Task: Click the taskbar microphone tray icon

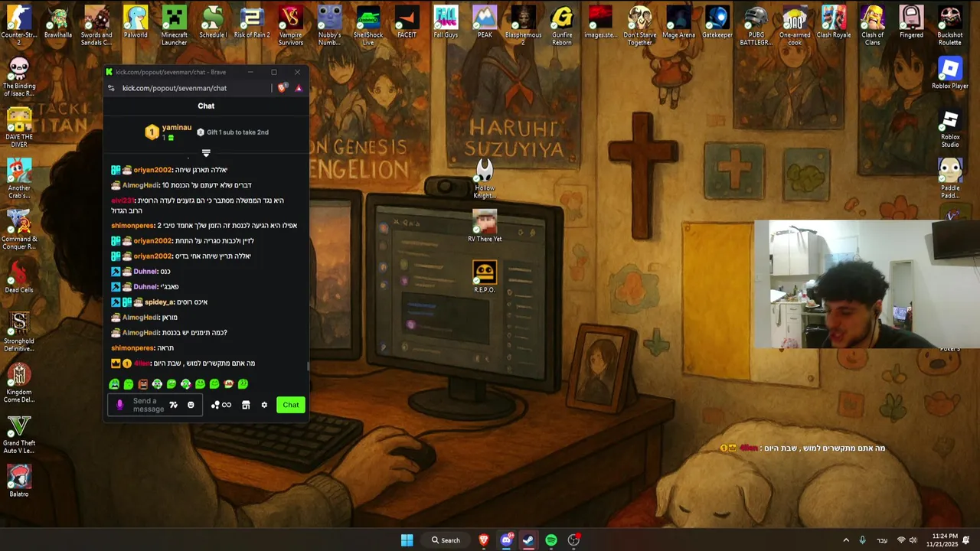Action: click(863, 540)
